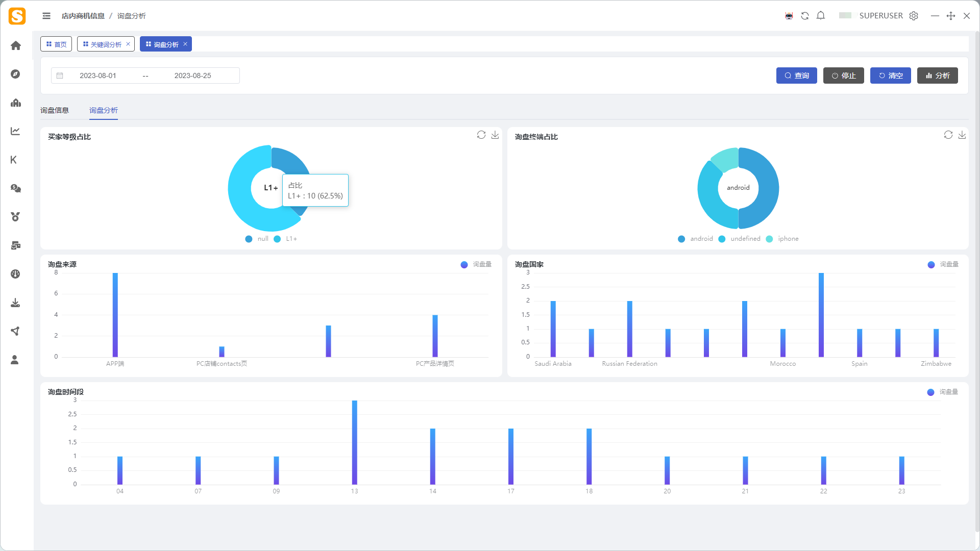Click the Saudi Arabia bar in 询盘国家
Viewport: 980px width, 551px height.
click(x=553, y=329)
